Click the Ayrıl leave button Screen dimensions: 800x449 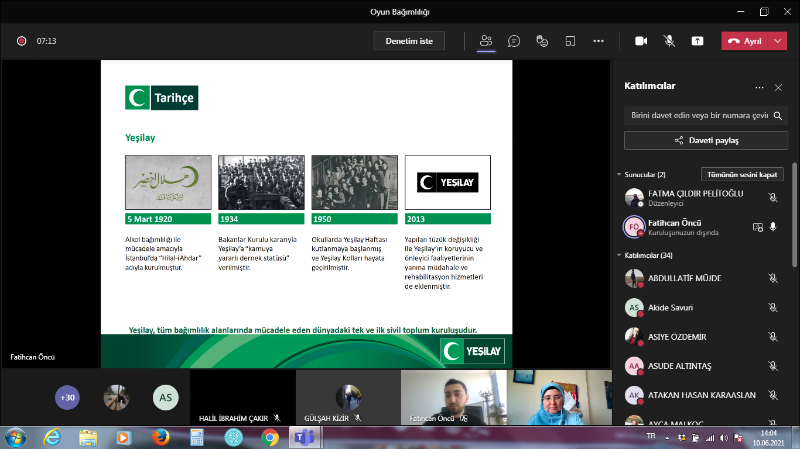(x=745, y=41)
